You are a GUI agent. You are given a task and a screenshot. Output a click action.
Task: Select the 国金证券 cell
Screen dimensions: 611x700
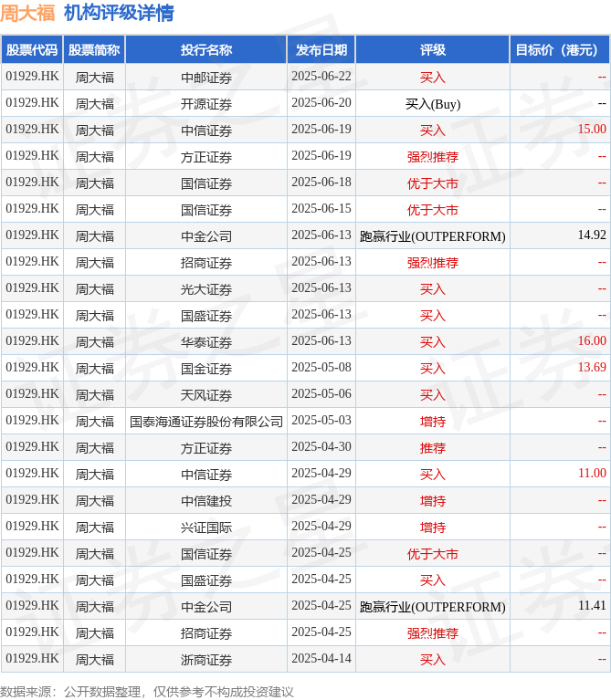coord(206,369)
